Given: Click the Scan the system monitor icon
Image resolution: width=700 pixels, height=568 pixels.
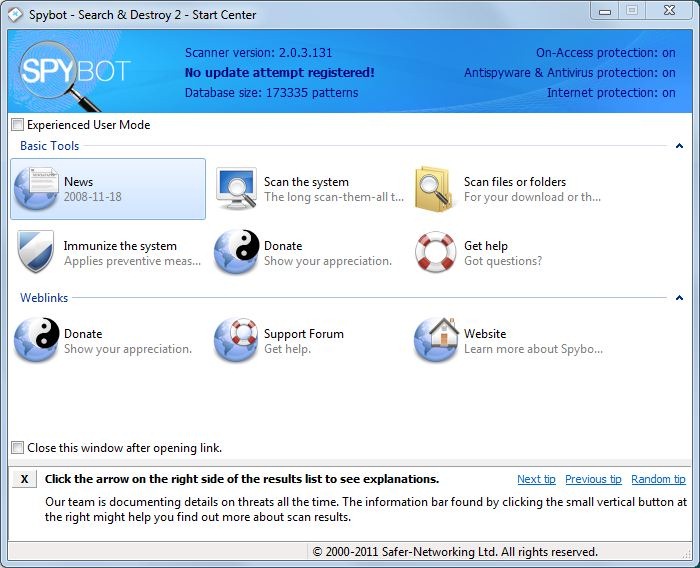Looking at the screenshot, I should (236, 188).
